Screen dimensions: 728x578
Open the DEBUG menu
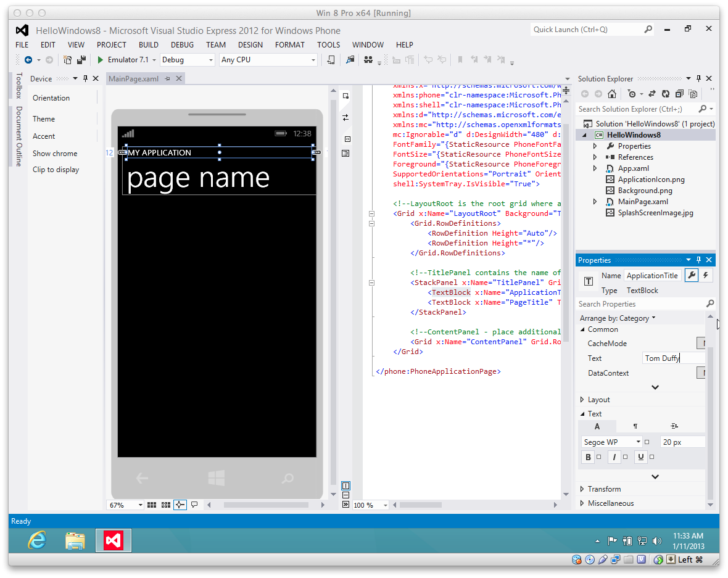point(182,45)
